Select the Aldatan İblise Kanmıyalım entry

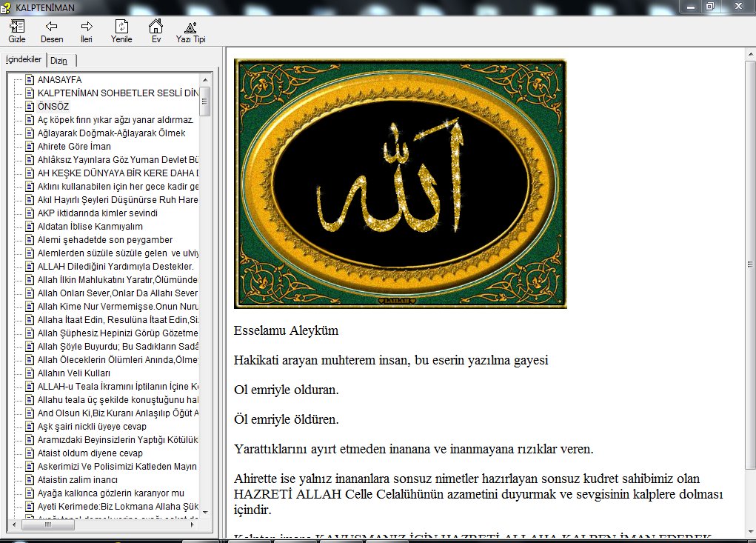click(90, 227)
